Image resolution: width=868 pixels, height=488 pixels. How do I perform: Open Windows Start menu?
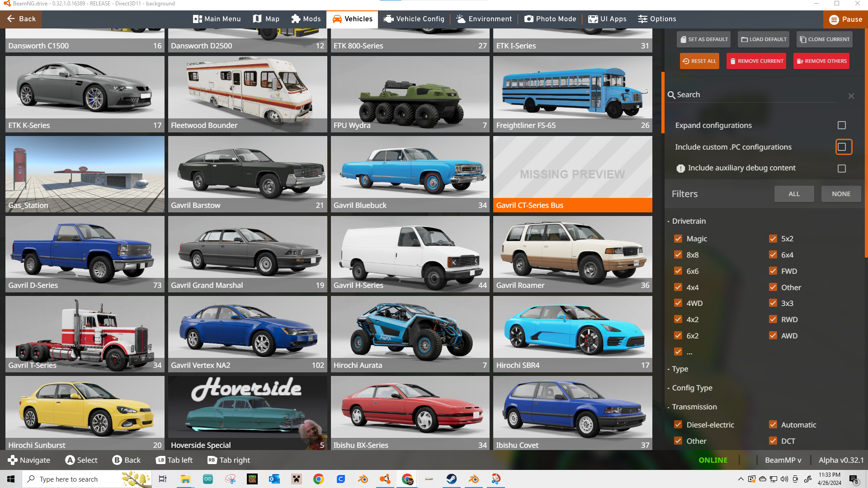(x=11, y=479)
